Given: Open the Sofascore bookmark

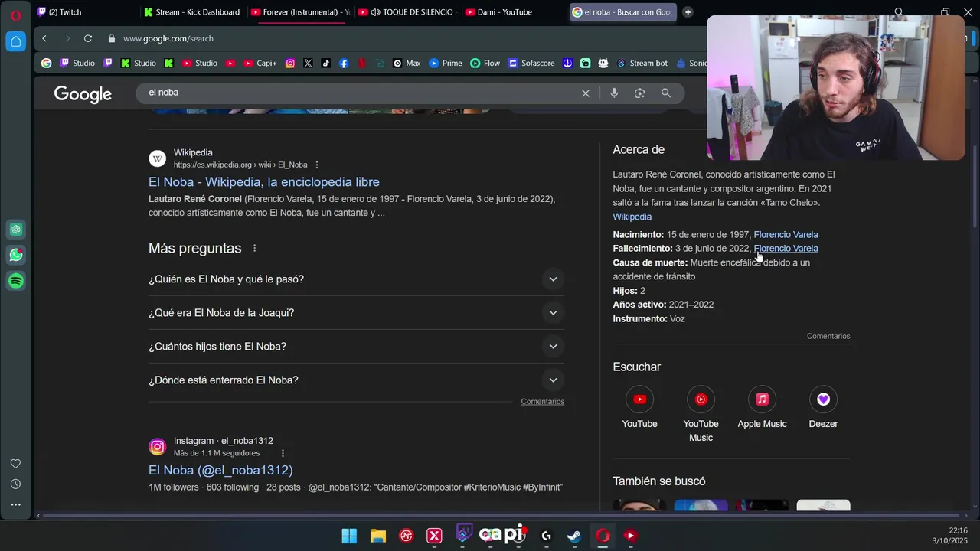Looking at the screenshot, I should point(531,64).
